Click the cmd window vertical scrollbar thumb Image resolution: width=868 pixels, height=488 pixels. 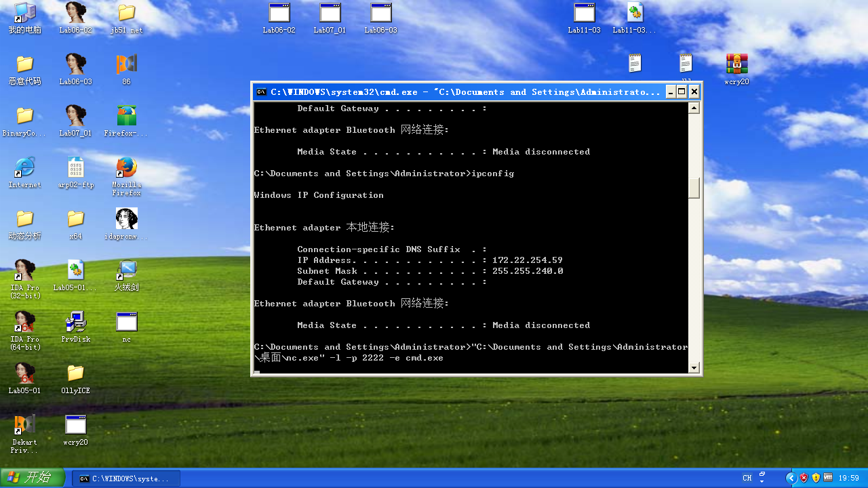(694, 188)
